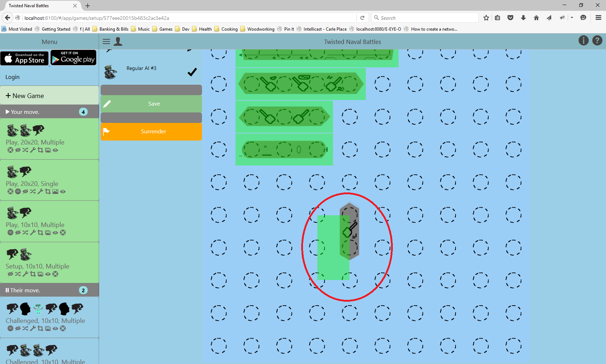Open the first Challenged, 10x10, Multiple game
Screen dimensions: 606x364
click(x=49, y=317)
